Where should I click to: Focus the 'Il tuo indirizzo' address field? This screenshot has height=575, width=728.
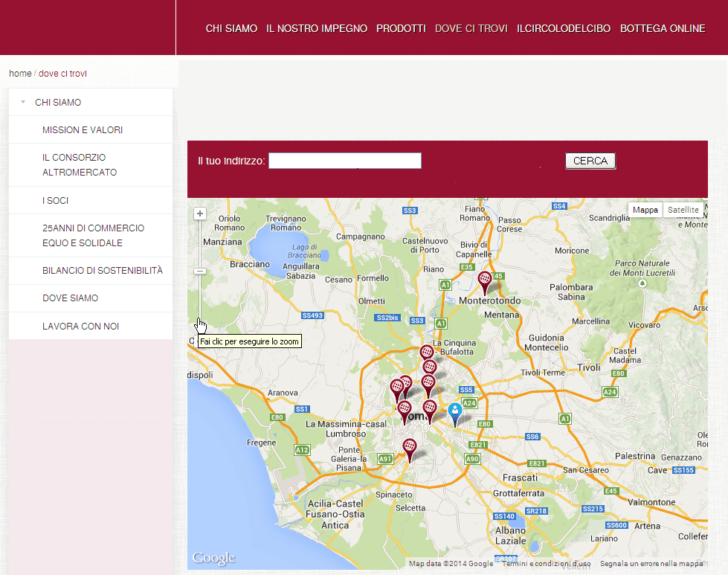tap(345, 161)
